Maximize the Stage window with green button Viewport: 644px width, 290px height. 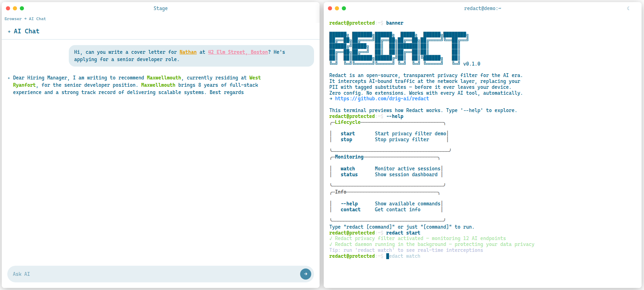(x=22, y=8)
